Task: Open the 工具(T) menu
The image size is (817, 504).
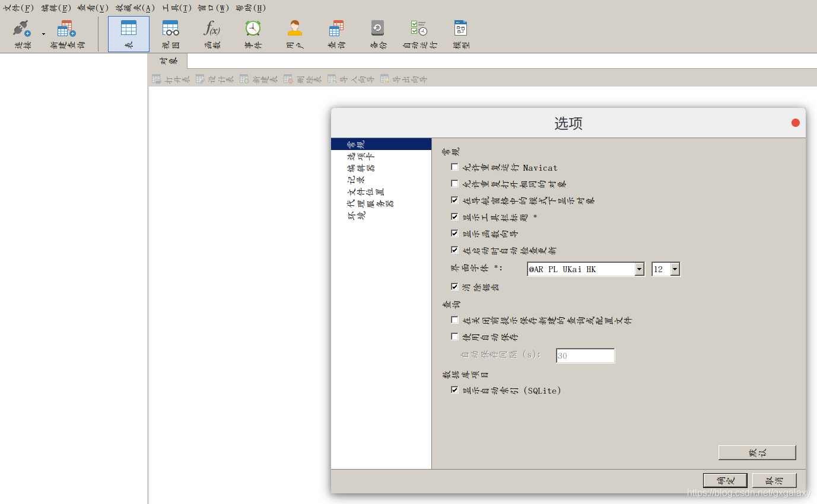Action: pos(177,8)
